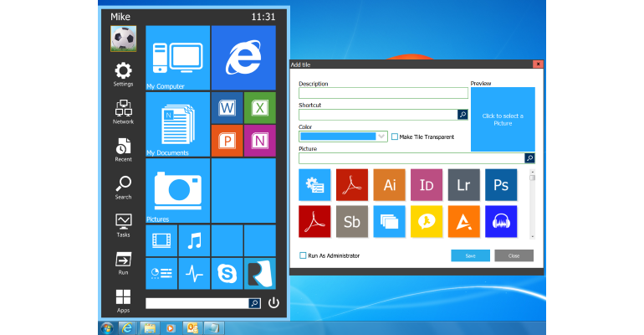Open the Skype tile in start menu
Image resolution: width=644 pixels, height=335 pixels.
coord(227,273)
